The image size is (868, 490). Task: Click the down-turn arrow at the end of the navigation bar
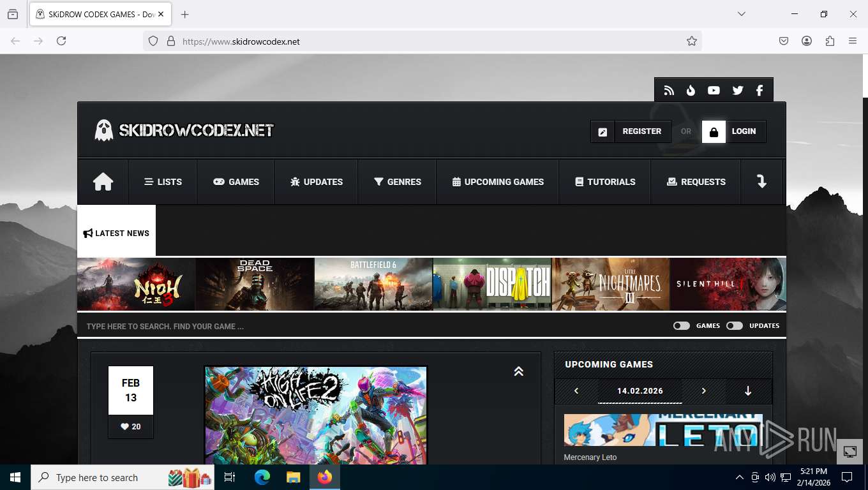click(x=761, y=182)
